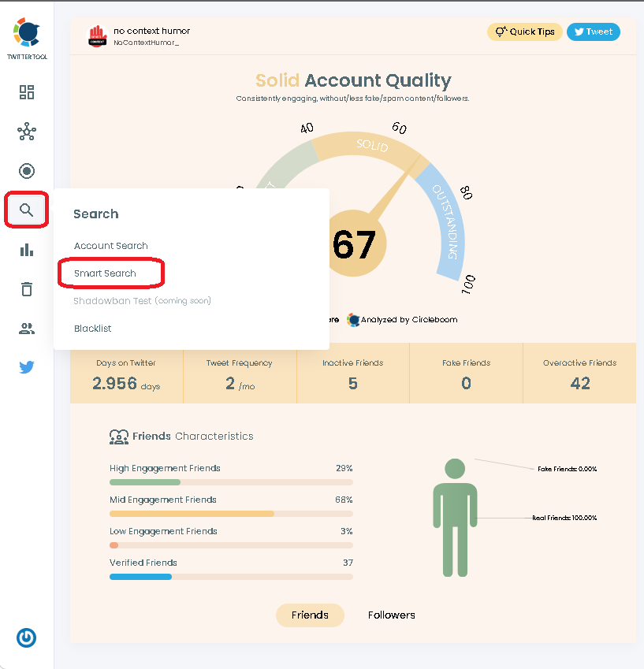
Task: Select Account Search from the Search menu
Action: pos(110,246)
